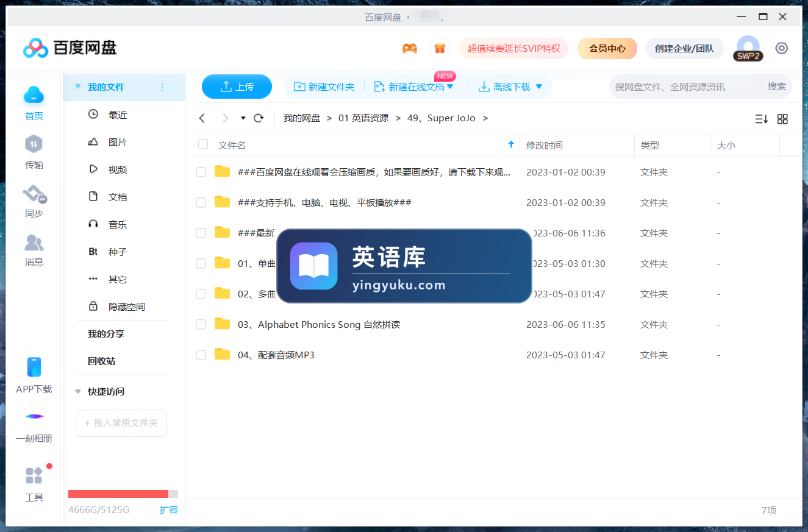Open the gift box icon
The height and width of the screenshot is (532, 808).
439,48
